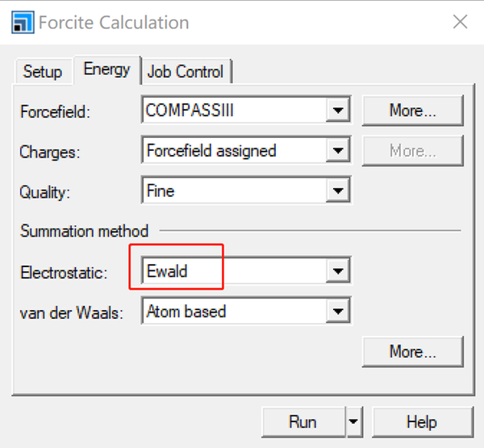Click the Fine quality value box
This screenshot has height=448, width=484.
pos(236,191)
